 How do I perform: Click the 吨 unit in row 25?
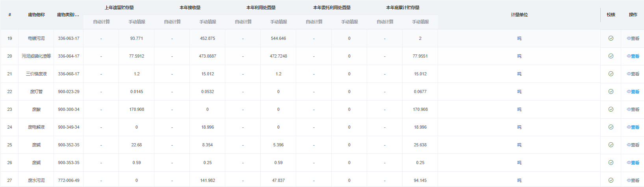pyautogui.click(x=519, y=145)
